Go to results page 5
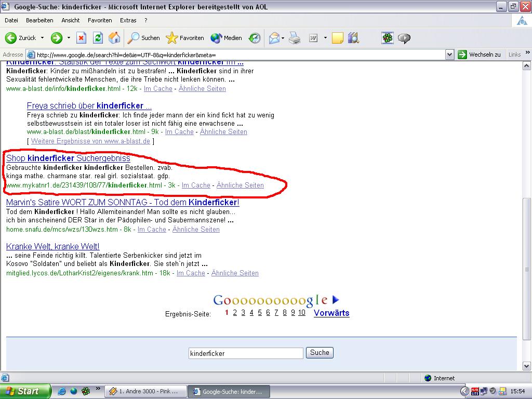This screenshot has width=532, height=399. [260, 313]
